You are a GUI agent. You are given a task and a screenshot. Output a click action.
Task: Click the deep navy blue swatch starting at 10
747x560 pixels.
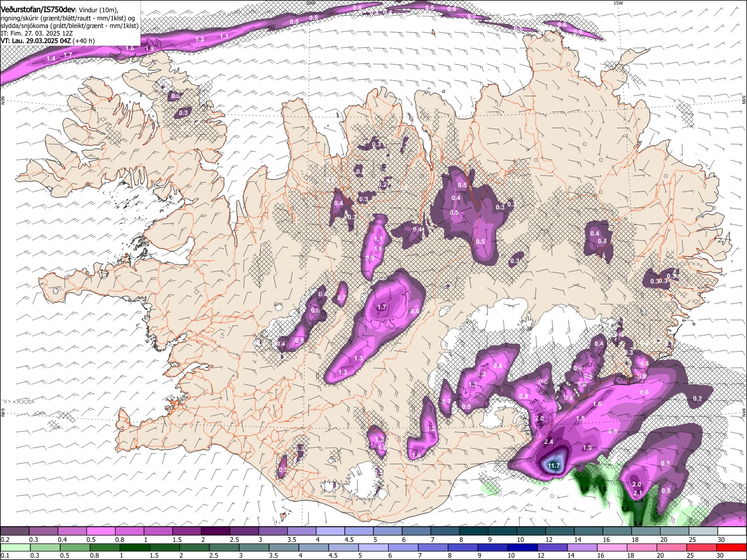click(522, 547)
